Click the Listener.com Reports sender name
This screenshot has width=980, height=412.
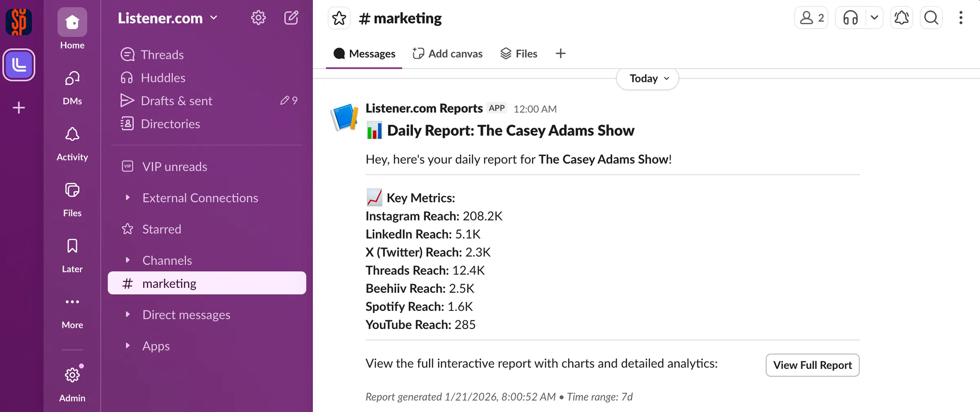click(x=424, y=108)
